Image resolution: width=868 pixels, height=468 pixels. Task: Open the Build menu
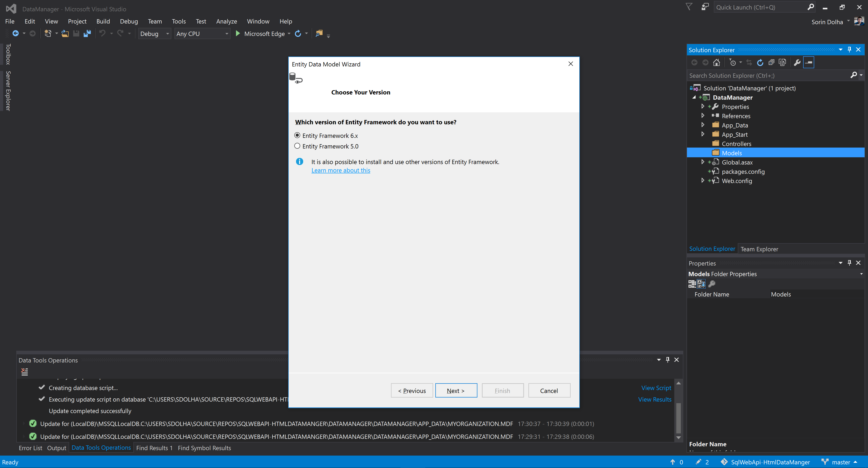click(x=103, y=21)
